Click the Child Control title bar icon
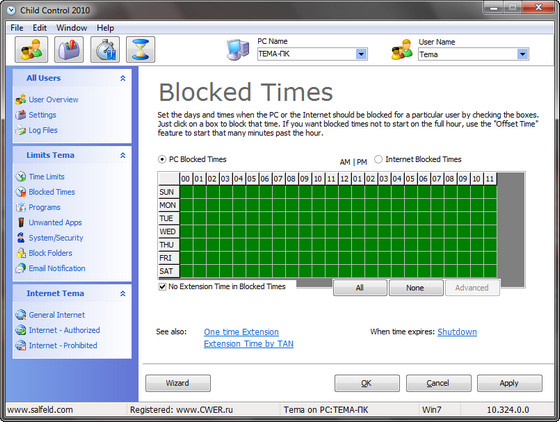 coord(11,10)
